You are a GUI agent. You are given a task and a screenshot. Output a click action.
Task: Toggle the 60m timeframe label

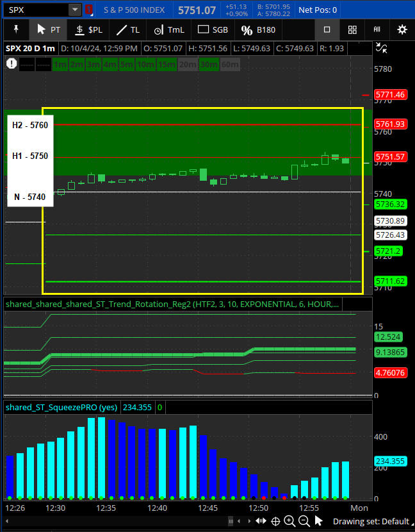(229, 63)
